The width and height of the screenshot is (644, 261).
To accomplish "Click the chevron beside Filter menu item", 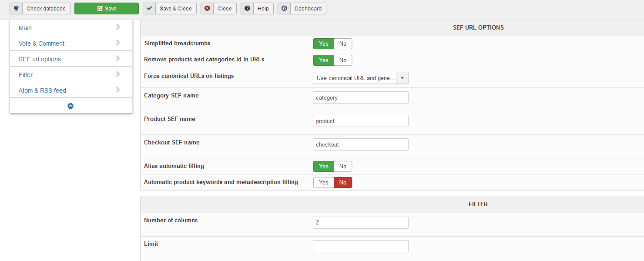I will pos(118,74).
